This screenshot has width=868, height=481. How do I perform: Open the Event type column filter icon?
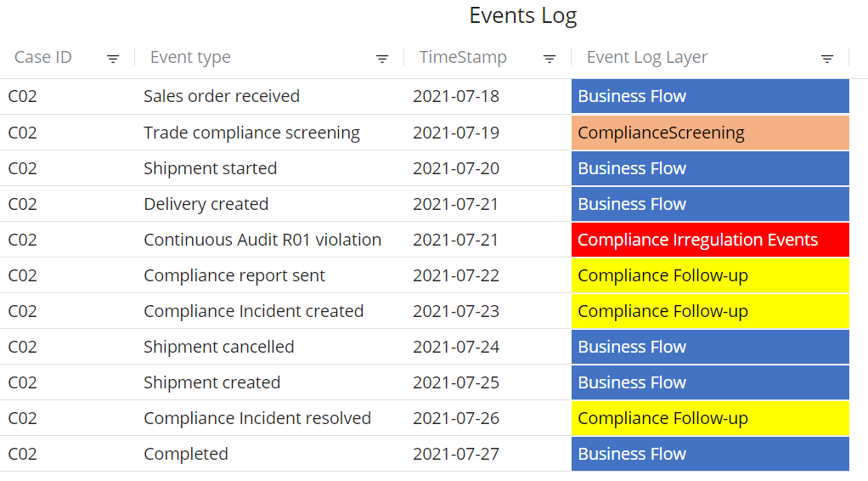tap(382, 59)
